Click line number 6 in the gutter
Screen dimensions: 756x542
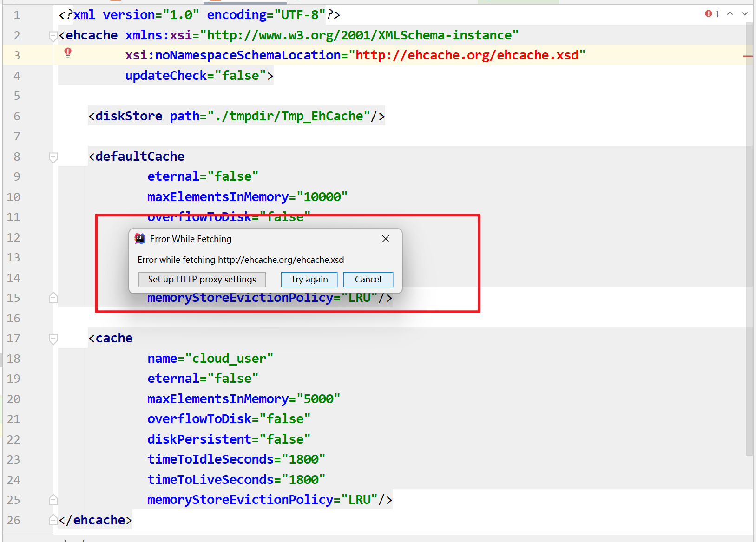(17, 116)
